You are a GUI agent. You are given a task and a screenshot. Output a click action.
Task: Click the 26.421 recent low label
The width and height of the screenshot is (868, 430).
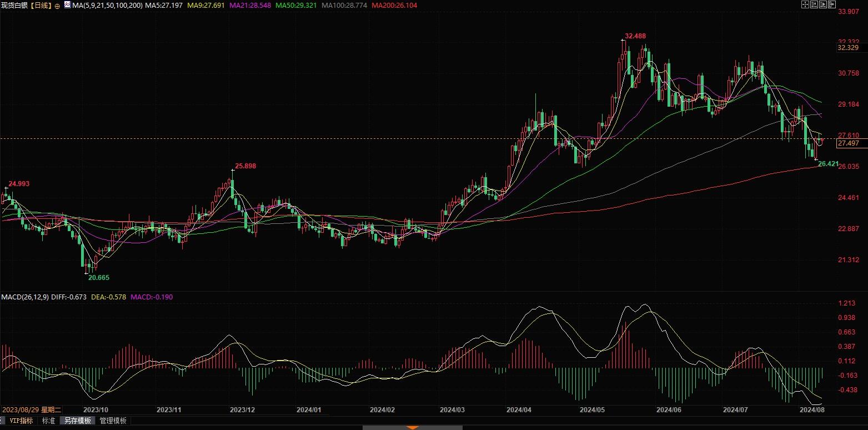(x=829, y=163)
